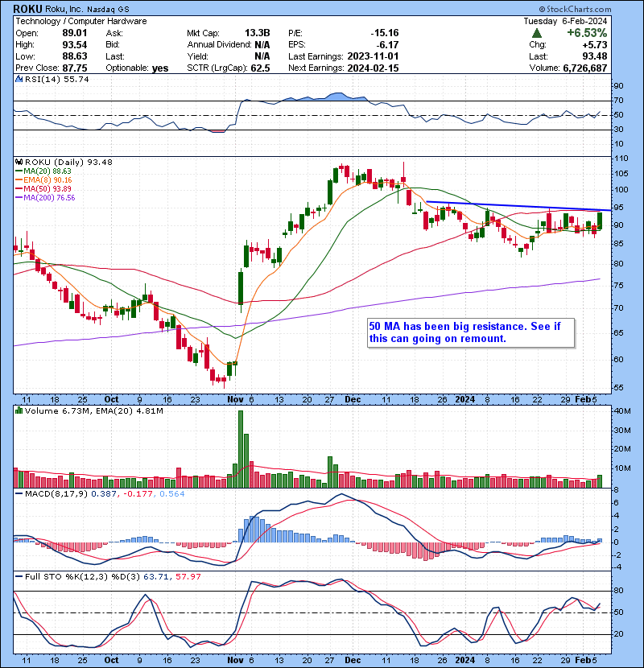Select the EMA(8) 90.16 legend entry
The height and width of the screenshot is (668, 644).
coord(43,179)
